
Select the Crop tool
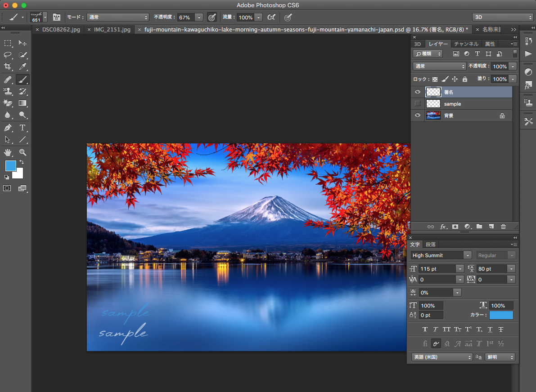[8, 67]
